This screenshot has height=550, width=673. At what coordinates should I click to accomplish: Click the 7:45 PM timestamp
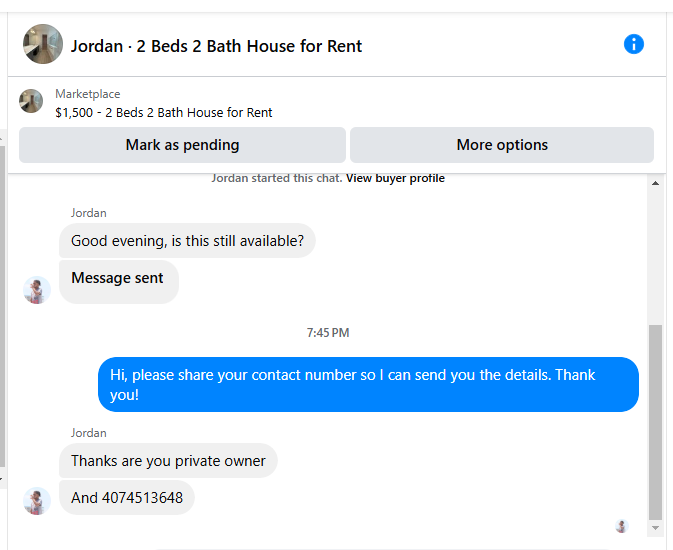(x=328, y=333)
